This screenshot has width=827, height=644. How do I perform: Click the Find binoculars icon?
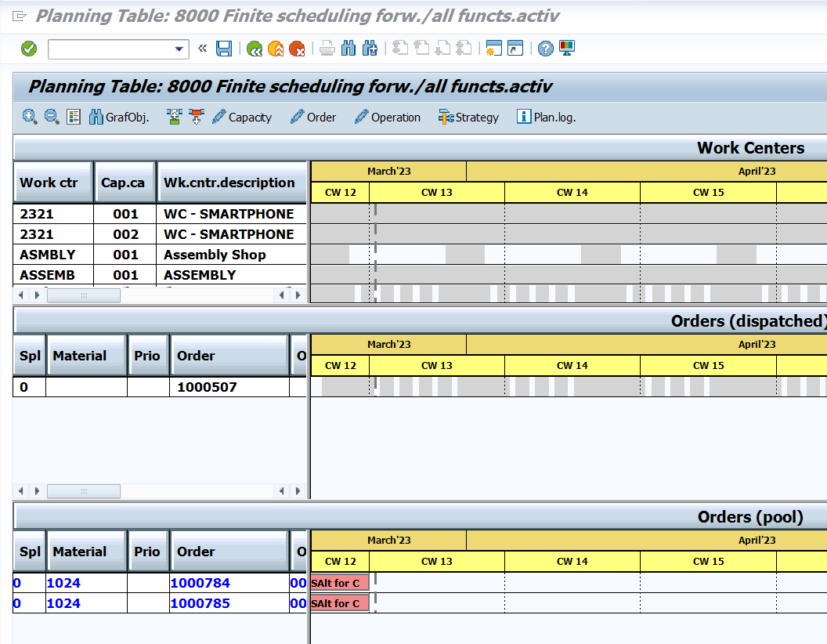click(348, 48)
